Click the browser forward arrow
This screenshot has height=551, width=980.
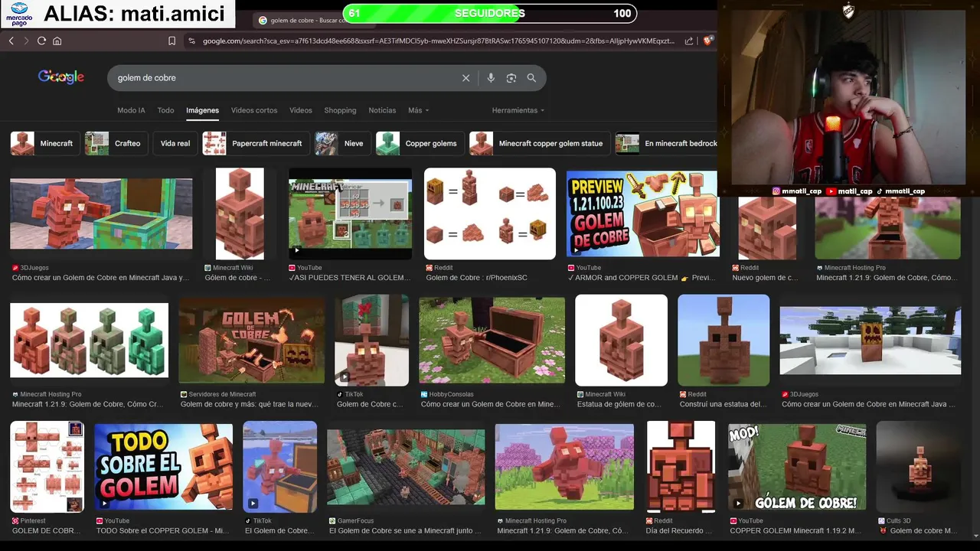click(x=26, y=41)
